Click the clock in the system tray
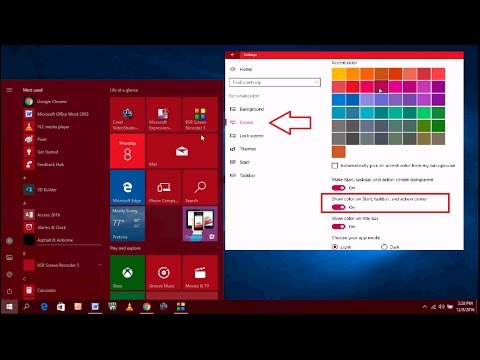The image size is (480, 360). point(465,307)
